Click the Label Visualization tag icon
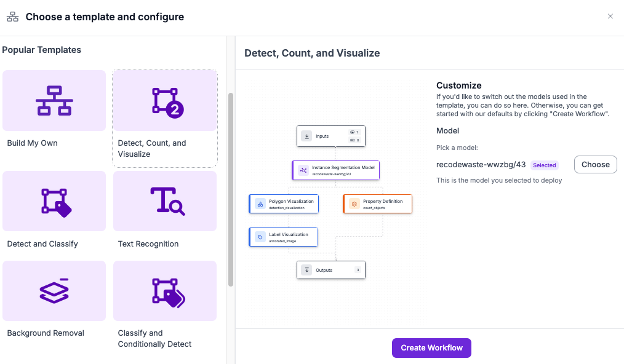The image size is (624, 364). tap(260, 237)
